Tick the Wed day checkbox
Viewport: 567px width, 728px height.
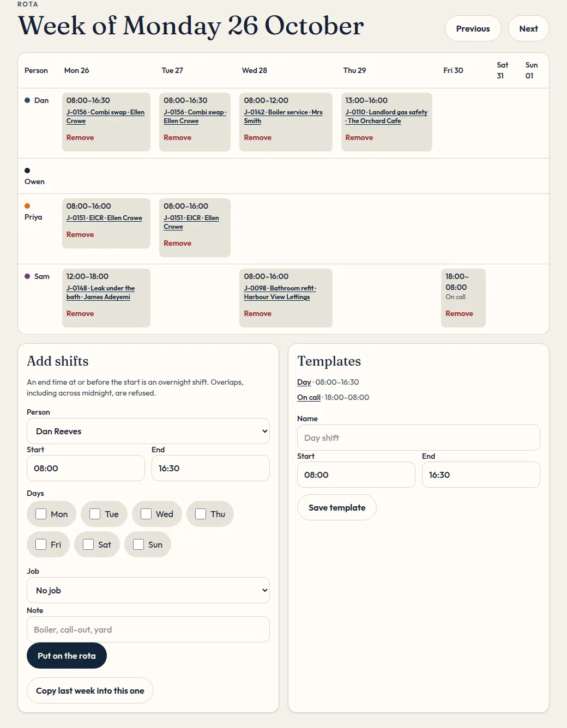[146, 514]
